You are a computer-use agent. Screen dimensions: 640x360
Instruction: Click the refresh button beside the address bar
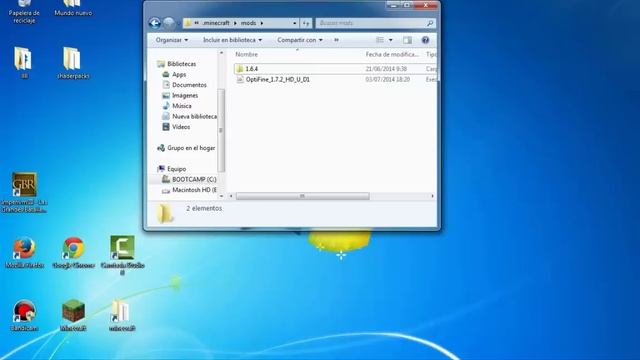pos(306,23)
